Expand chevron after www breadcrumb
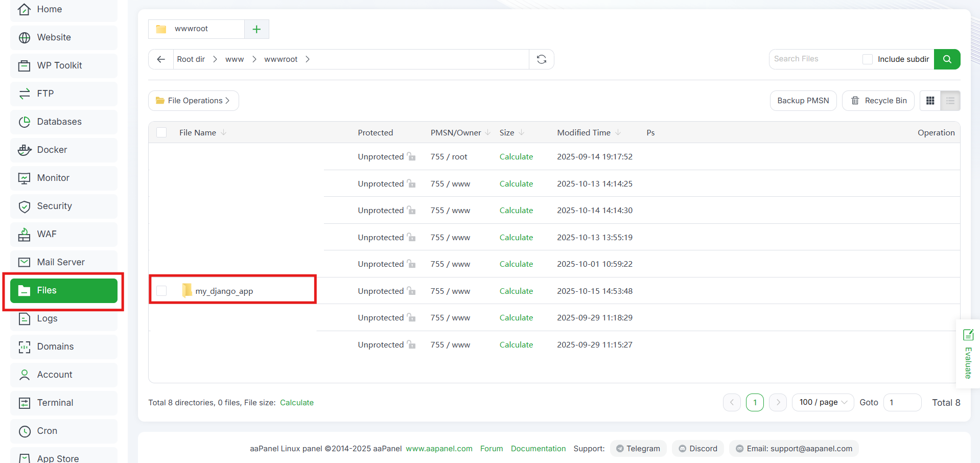The image size is (980, 463). point(254,59)
